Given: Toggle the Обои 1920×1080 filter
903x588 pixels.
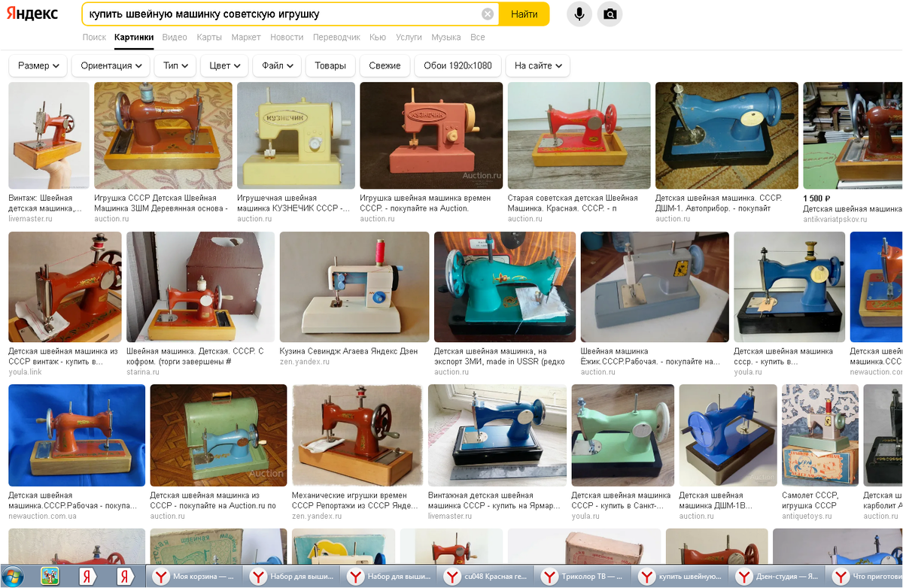Looking at the screenshot, I should click(458, 65).
